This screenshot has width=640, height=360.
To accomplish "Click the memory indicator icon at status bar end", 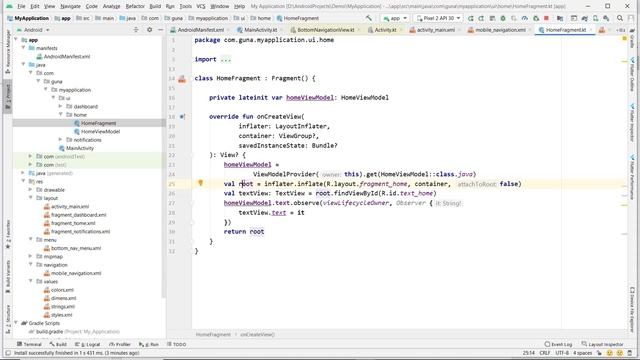I will coord(630,353).
